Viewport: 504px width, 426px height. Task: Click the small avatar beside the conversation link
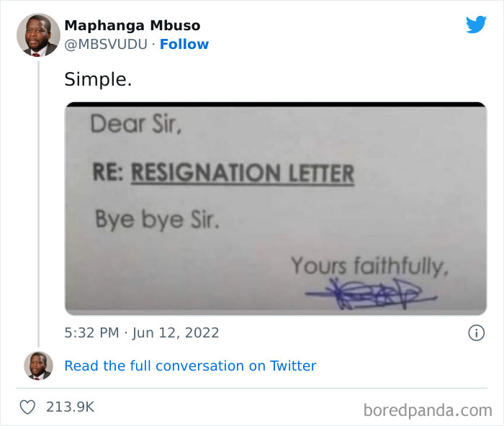(37, 366)
